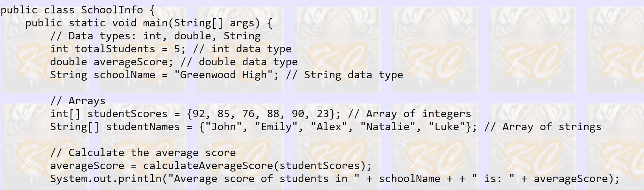Click the class name SchoolInfo
Screen dimensions: 644x190
pyautogui.click(x=112, y=10)
